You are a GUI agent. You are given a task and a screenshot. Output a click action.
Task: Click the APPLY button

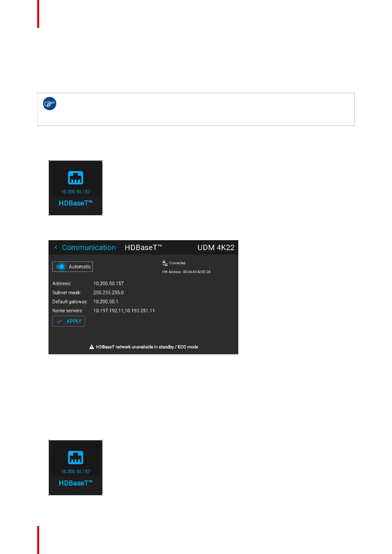[x=69, y=321]
